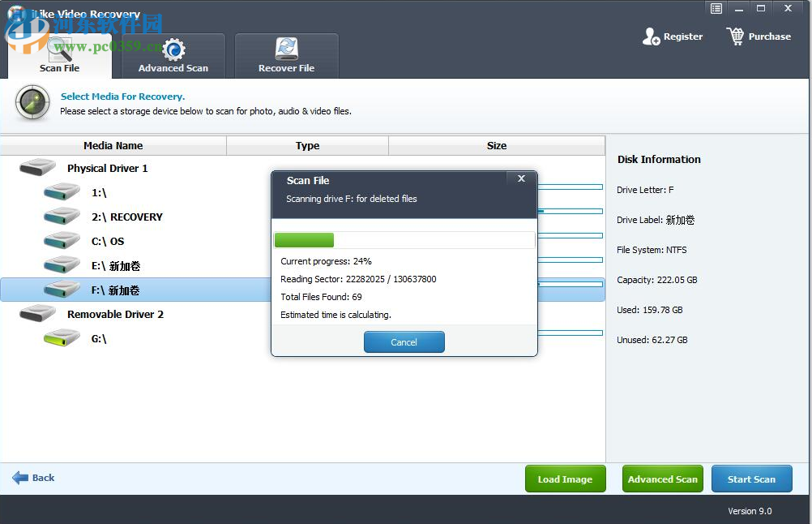Select the 2:\ RECOVERY drive icon
This screenshot has width=812, height=524.
click(x=62, y=217)
